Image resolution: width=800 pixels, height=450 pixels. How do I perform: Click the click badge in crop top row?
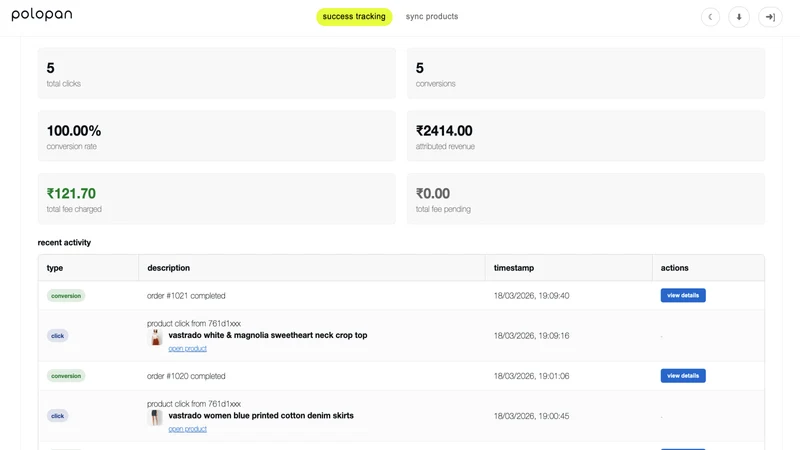[x=58, y=336]
